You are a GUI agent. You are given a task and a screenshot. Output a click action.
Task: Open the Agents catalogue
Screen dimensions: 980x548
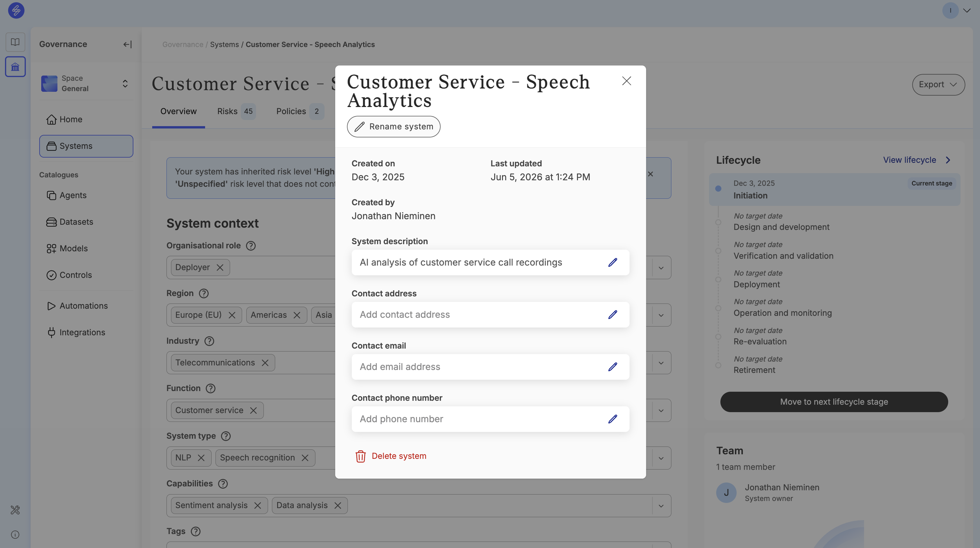tap(86, 195)
